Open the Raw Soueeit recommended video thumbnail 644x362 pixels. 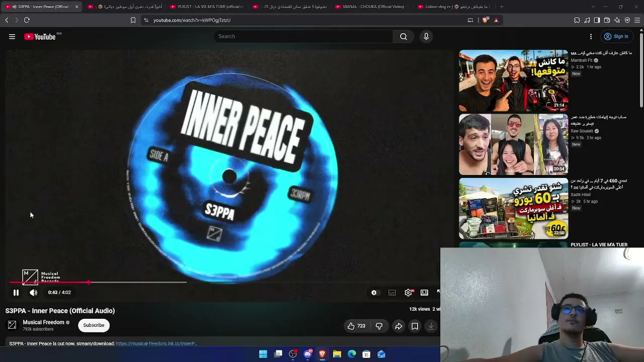click(513, 144)
